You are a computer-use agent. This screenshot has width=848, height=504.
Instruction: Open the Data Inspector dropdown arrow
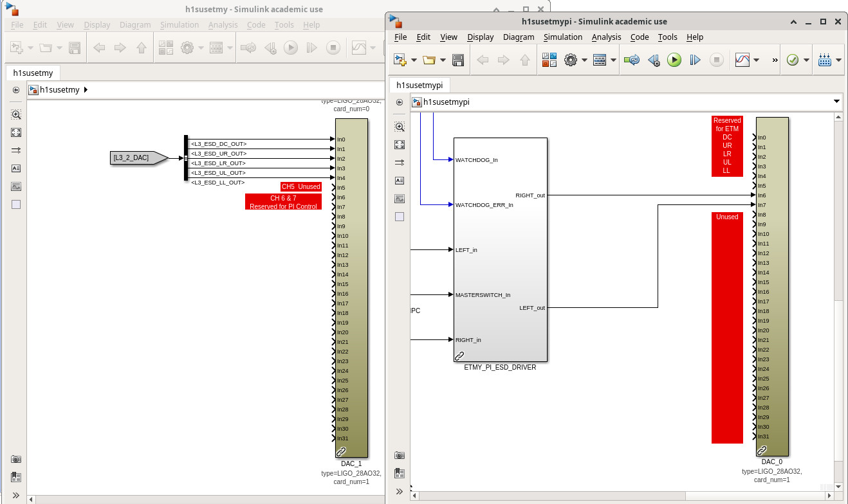(x=756, y=60)
